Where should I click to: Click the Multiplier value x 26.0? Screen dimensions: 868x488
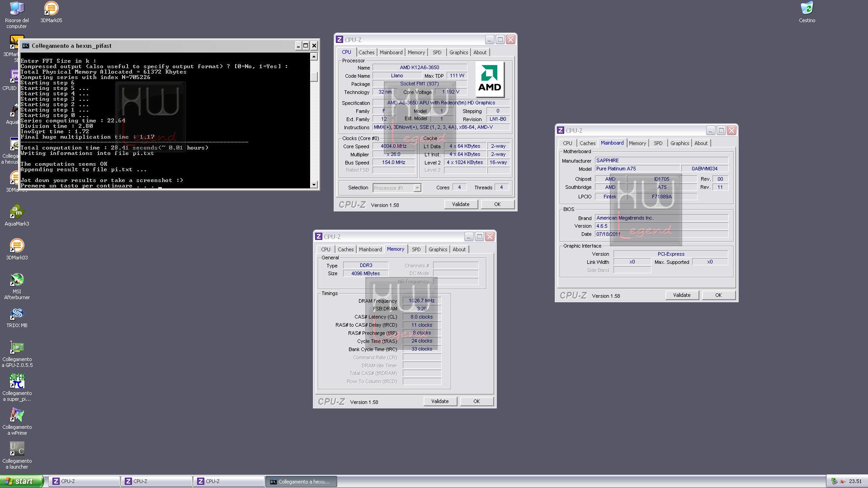click(x=394, y=154)
